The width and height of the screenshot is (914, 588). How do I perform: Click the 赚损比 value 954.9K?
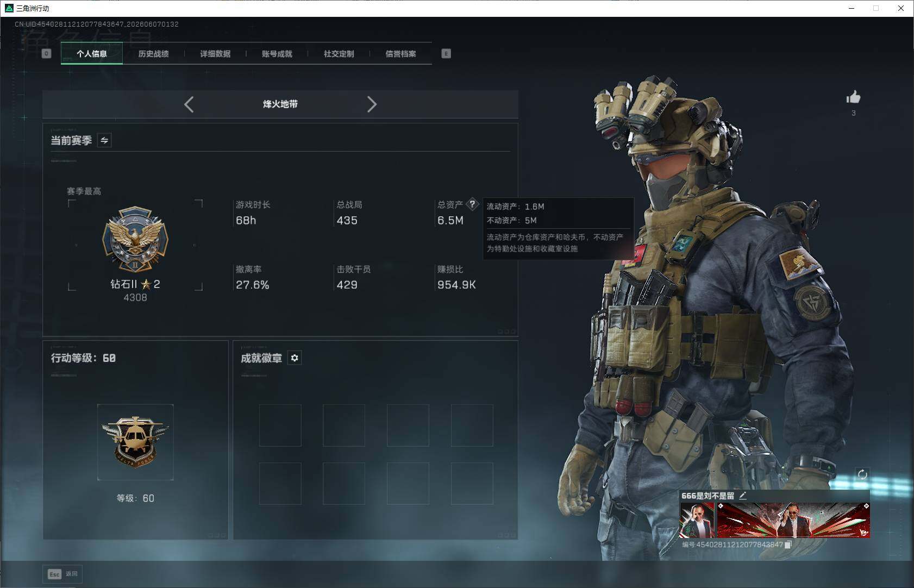(x=456, y=285)
